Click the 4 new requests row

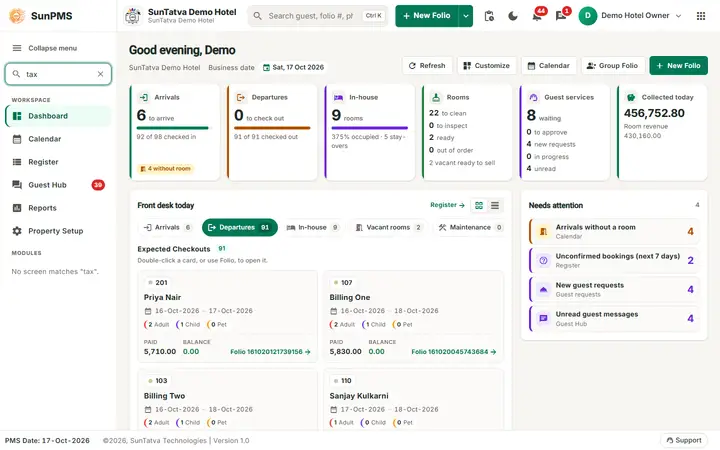[x=551, y=144]
